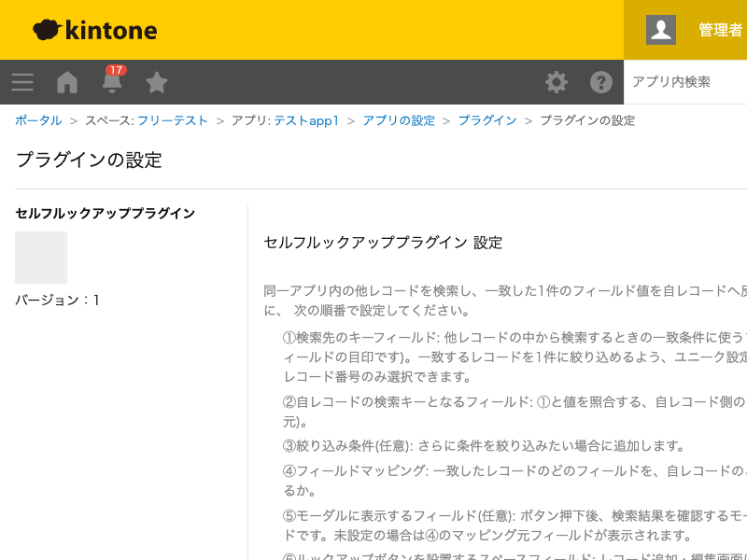747x560 pixels.
Task: Follow the ポータル breadcrumb link
Action: pyautogui.click(x=38, y=120)
